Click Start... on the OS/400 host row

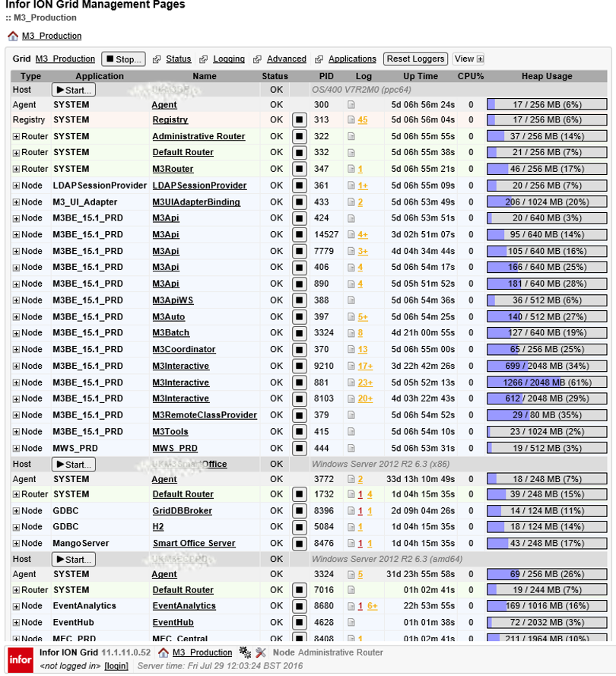(74, 90)
